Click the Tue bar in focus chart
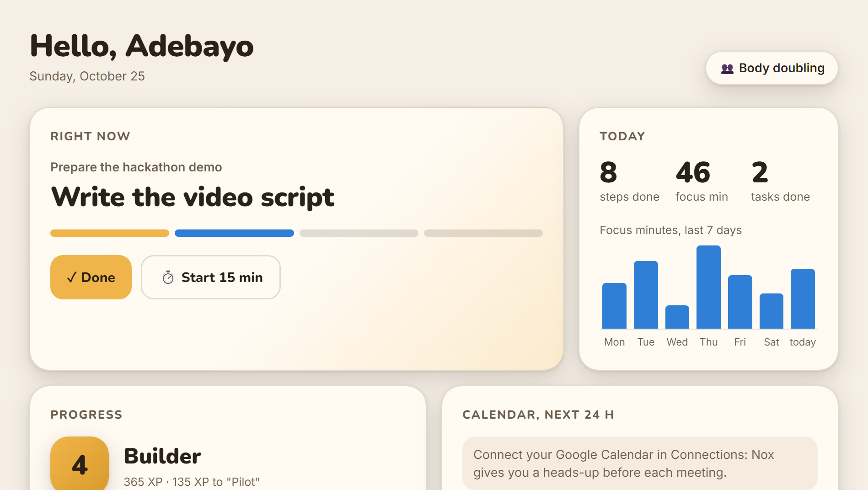This screenshot has width=868, height=490. coord(646,295)
